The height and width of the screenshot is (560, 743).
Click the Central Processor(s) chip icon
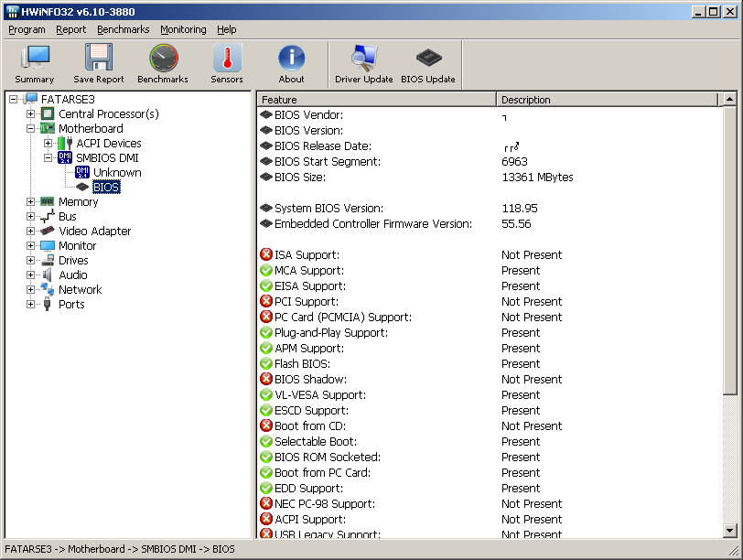(48, 113)
